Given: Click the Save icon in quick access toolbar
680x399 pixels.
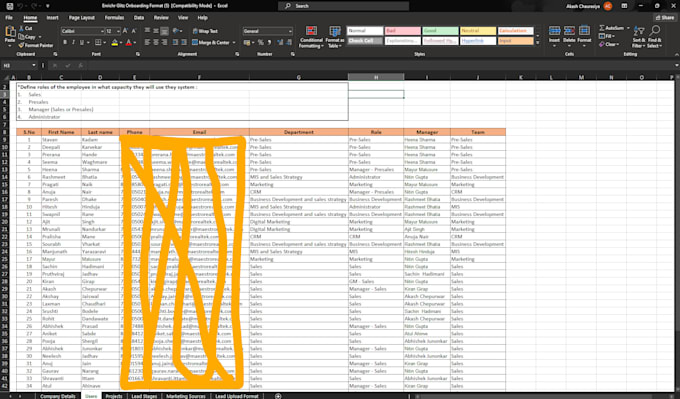Looking at the screenshot, I should [x=10, y=6].
